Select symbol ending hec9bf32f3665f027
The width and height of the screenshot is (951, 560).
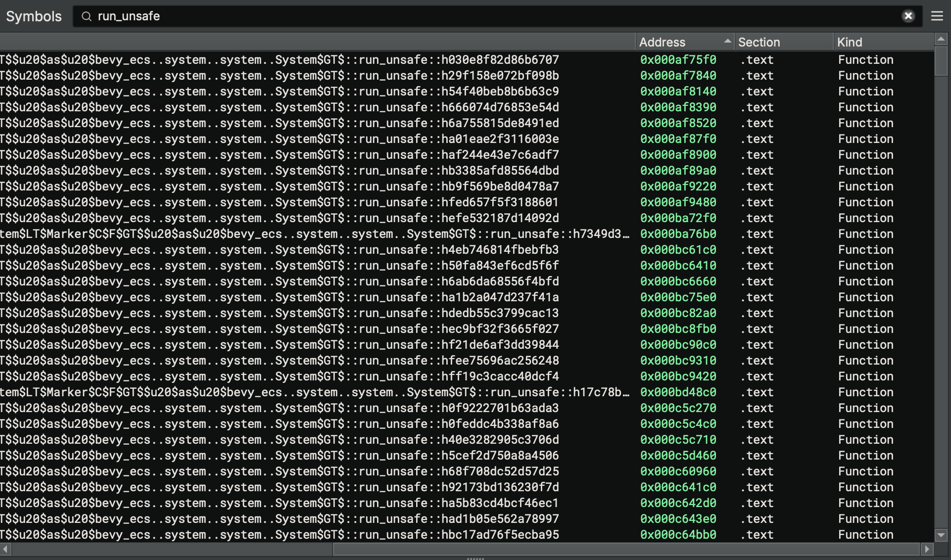point(280,329)
